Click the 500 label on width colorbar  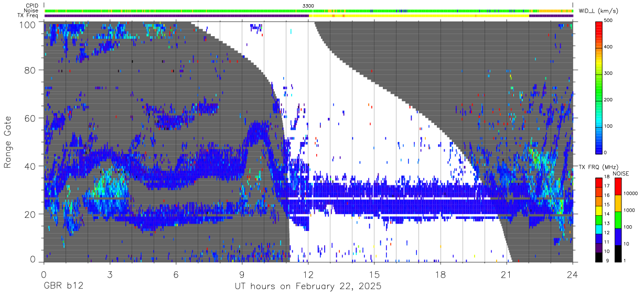(609, 21)
